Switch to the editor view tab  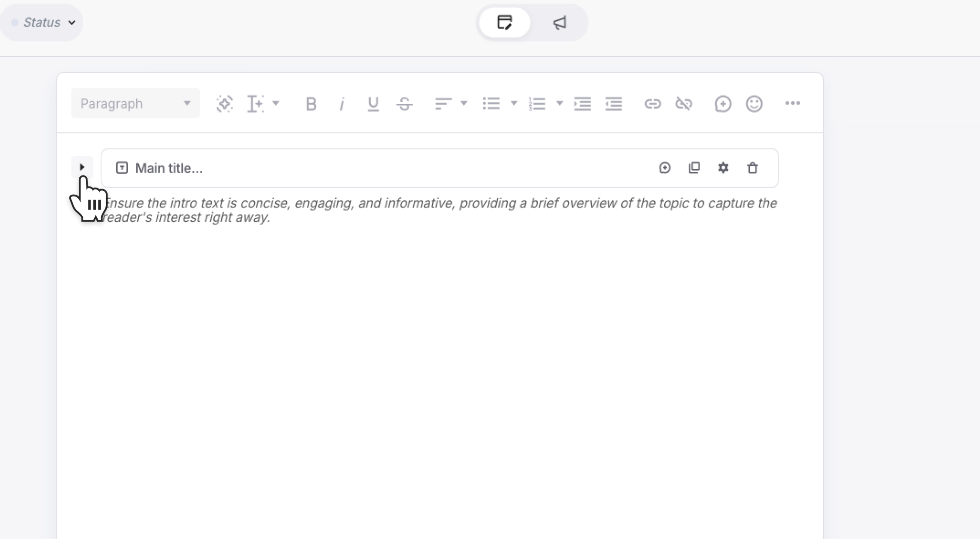505,22
